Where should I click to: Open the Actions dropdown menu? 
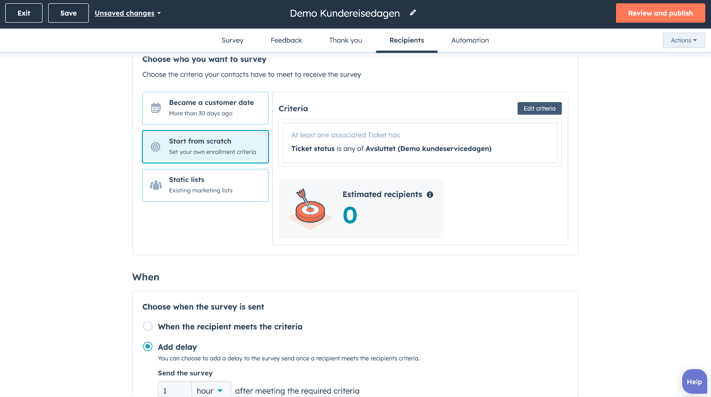(683, 40)
